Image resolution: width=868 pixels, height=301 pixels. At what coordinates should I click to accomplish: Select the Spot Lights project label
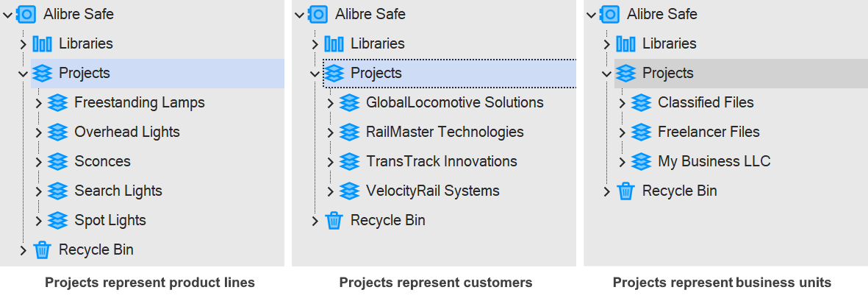click(x=110, y=220)
